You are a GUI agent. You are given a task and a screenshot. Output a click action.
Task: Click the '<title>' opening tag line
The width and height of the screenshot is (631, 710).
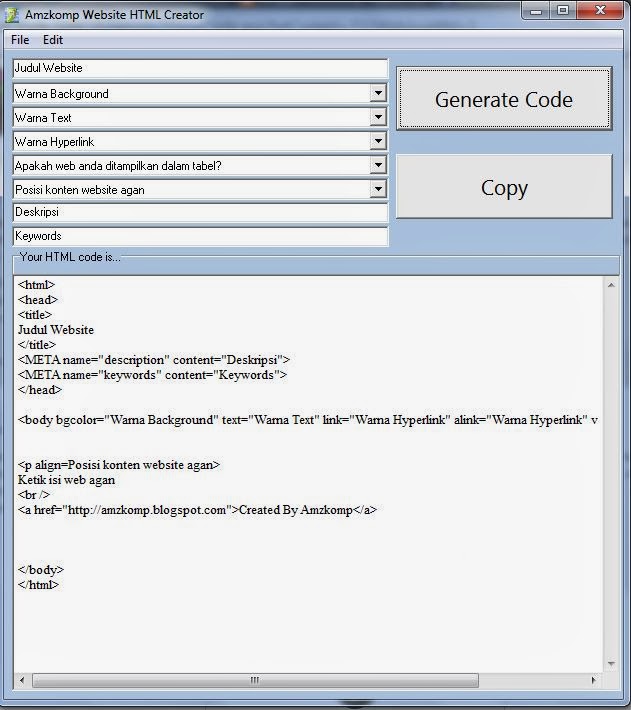pyautogui.click(x=35, y=315)
